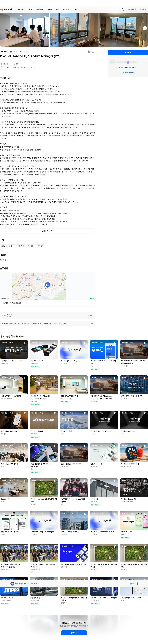Open the search magnifier icon in header
This screenshot has width=148, height=644.
(x=123, y=10)
